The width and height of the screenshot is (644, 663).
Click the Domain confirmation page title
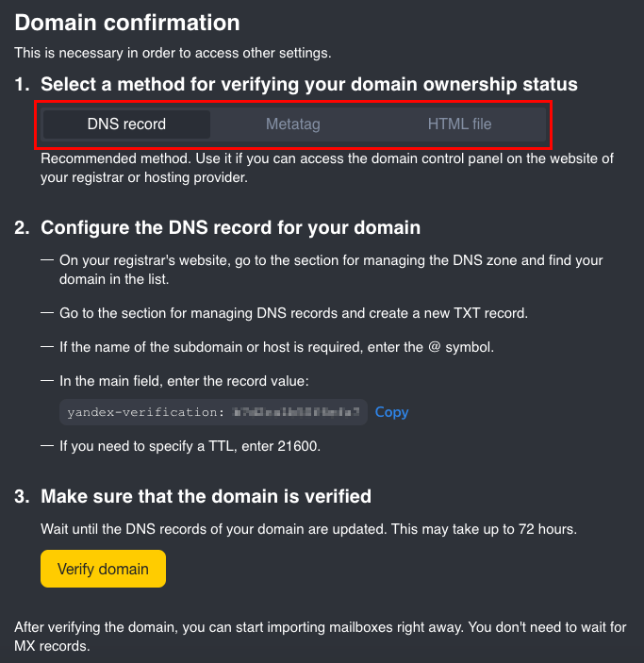[127, 23]
